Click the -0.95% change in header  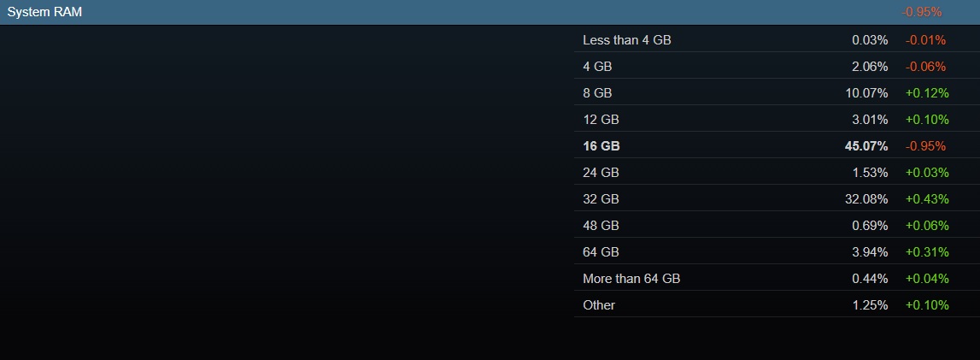[922, 12]
